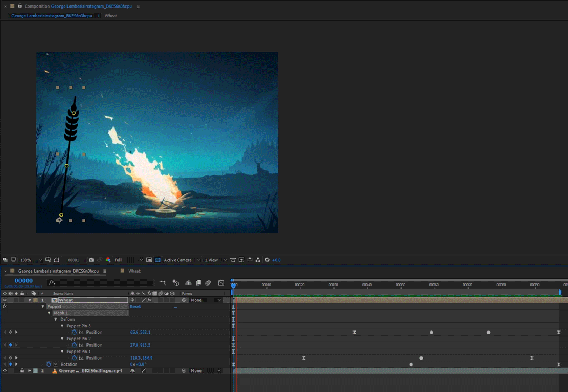This screenshot has height=392, width=568.
Task: Click the Always Preview This View icon
Action: (5, 260)
